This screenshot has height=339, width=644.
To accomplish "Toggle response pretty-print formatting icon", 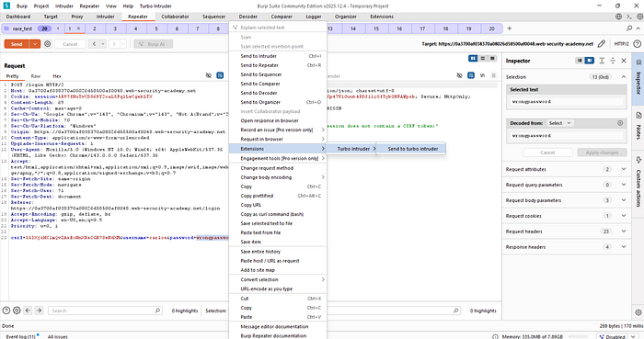I will coord(471,75).
